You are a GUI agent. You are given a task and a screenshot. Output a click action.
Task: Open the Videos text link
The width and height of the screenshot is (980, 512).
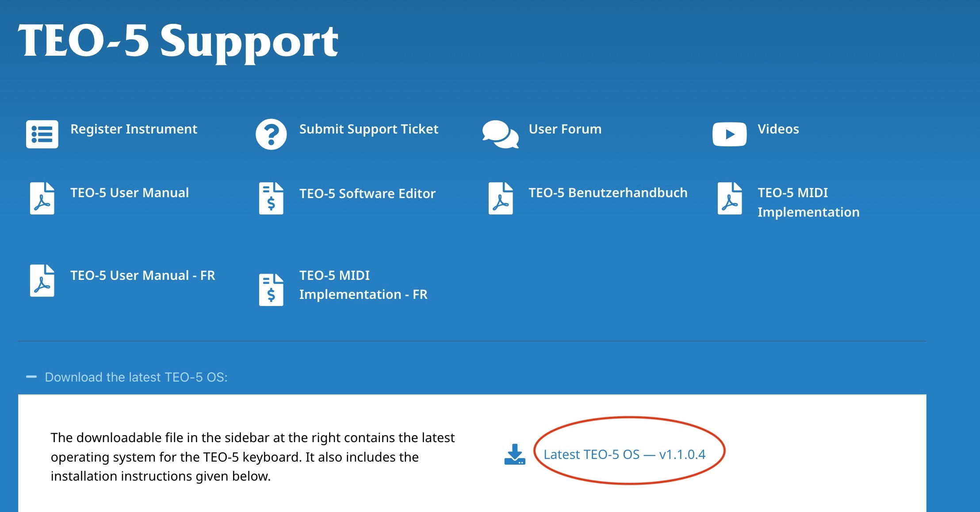click(x=778, y=129)
